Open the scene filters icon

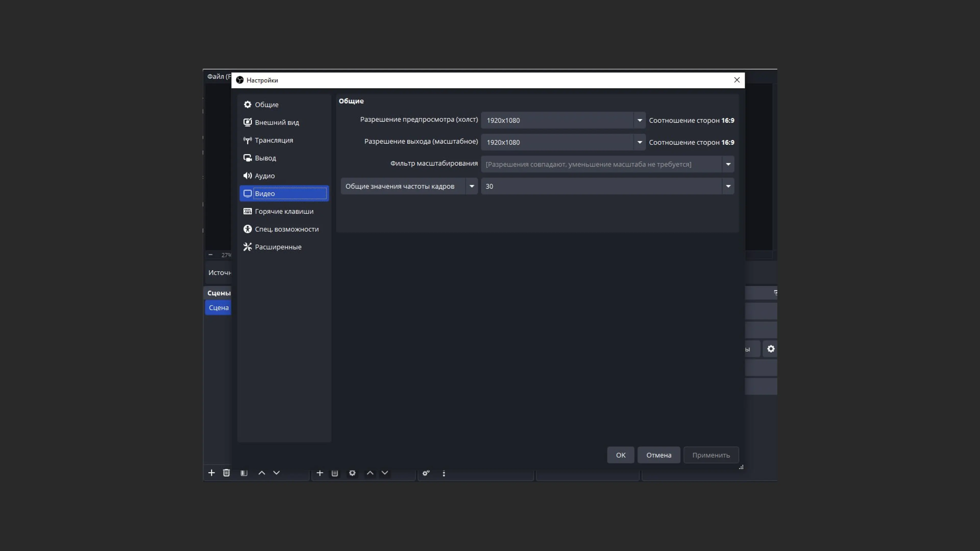[244, 473]
